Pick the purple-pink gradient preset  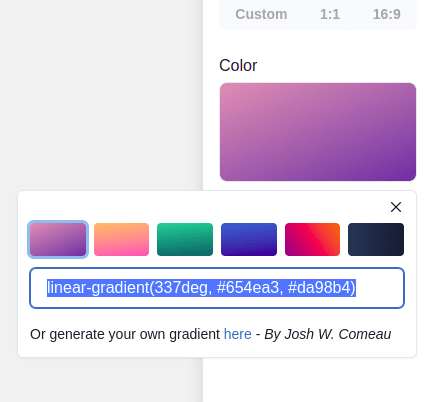tap(58, 239)
